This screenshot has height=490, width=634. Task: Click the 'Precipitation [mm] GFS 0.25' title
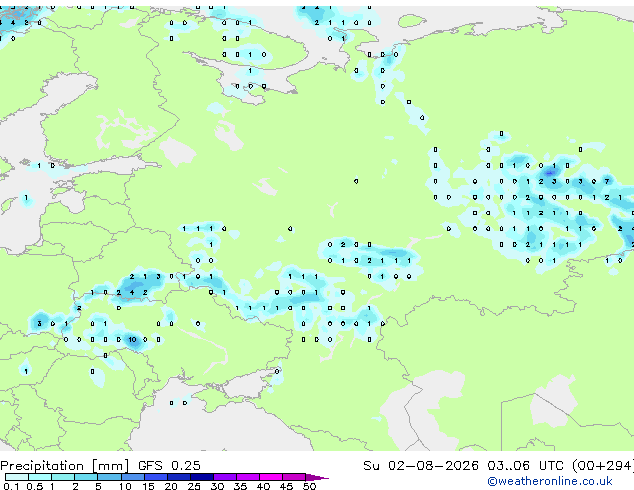click(100, 466)
